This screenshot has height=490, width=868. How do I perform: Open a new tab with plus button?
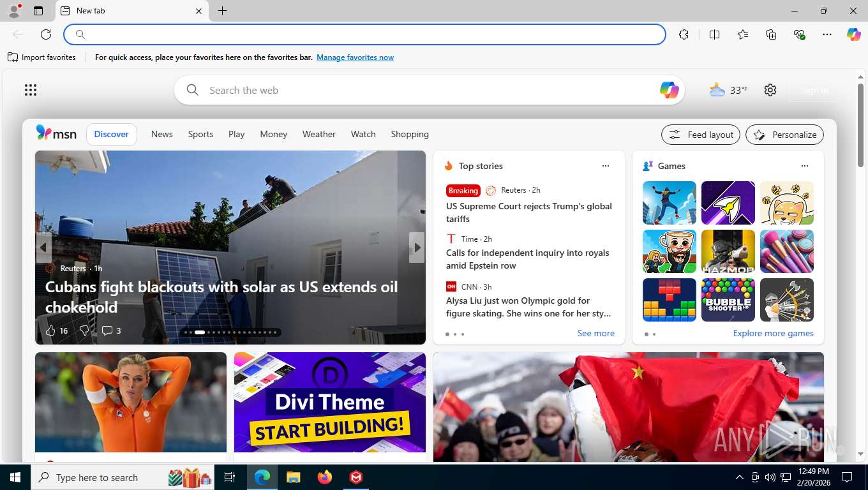click(222, 11)
